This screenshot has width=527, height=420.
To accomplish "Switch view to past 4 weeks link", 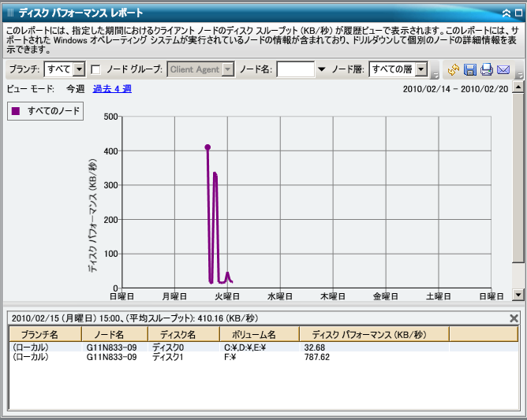I will [112, 89].
